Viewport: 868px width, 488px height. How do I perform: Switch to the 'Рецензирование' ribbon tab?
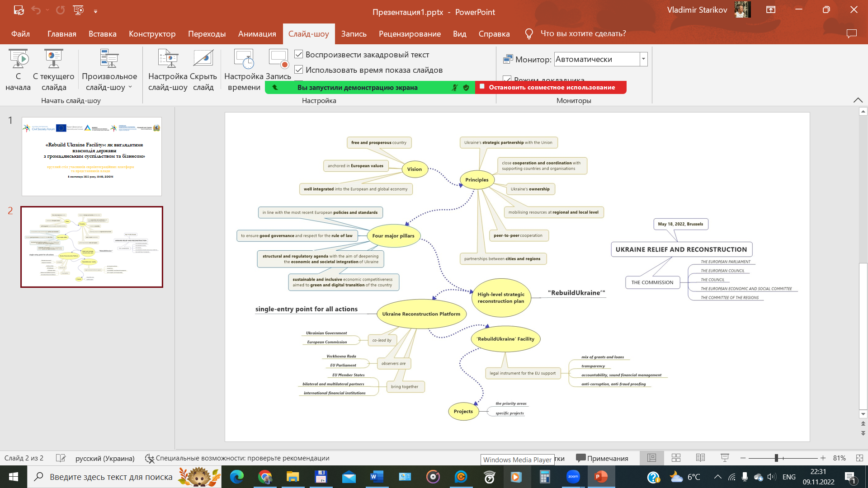(x=410, y=33)
